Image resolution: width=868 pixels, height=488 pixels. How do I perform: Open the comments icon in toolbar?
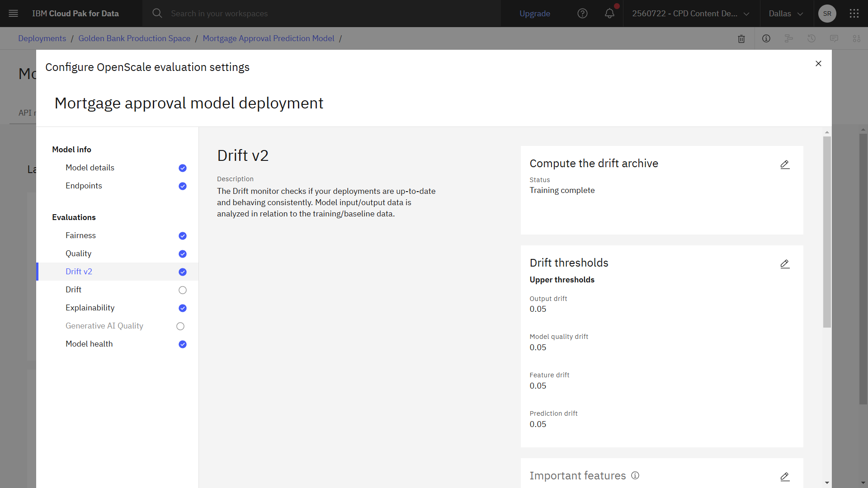(834, 38)
